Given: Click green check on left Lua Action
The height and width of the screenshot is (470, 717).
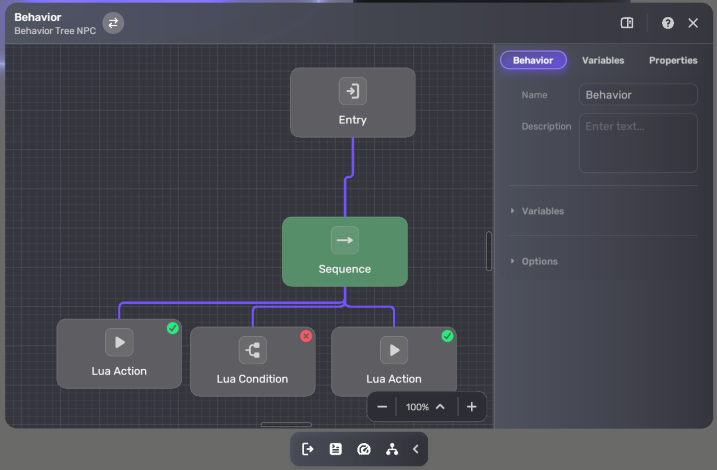Looking at the screenshot, I should click(x=172, y=328).
